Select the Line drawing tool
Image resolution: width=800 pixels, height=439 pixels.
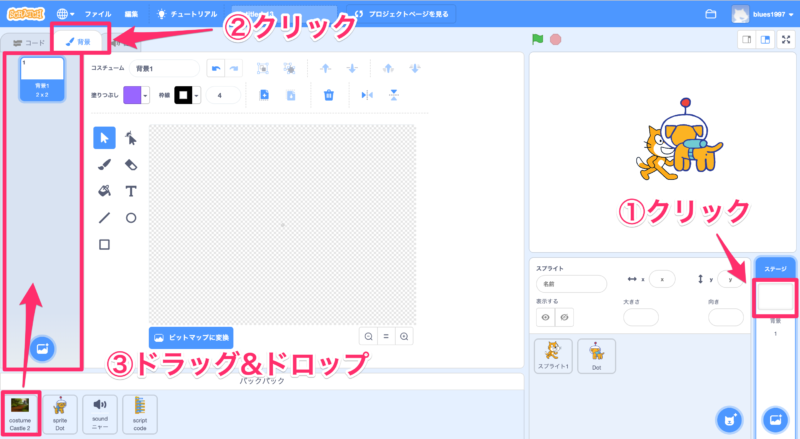pos(104,217)
